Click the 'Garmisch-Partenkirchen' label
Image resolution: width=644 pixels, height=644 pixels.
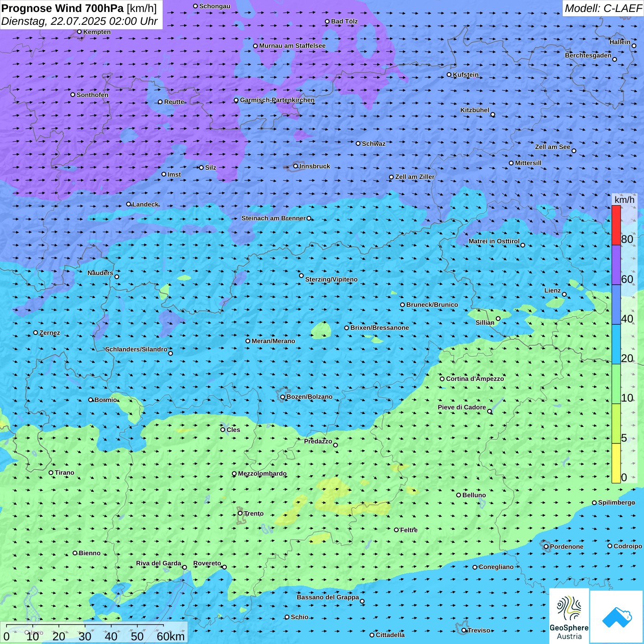pos(277,100)
